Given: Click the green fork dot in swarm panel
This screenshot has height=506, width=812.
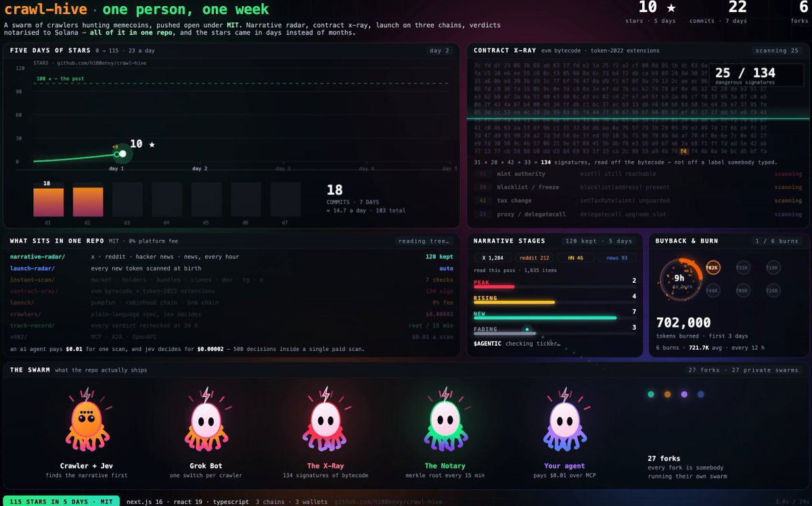Looking at the screenshot, I should click(x=651, y=394).
